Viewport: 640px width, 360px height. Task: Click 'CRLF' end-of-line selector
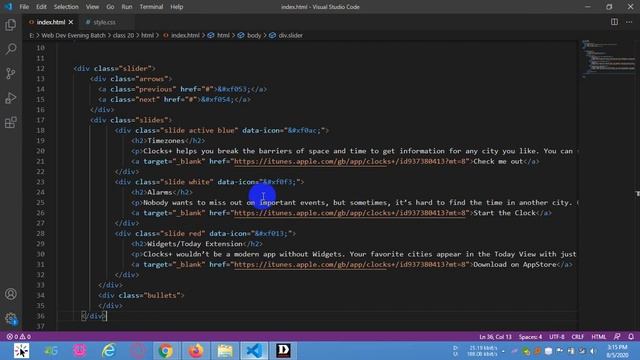click(578, 337)
